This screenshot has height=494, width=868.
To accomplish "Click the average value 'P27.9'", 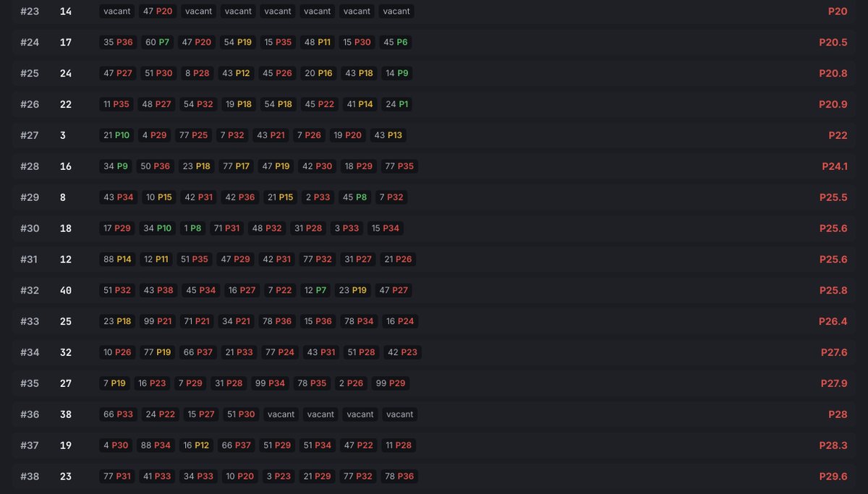I will [x=834, y=383].
